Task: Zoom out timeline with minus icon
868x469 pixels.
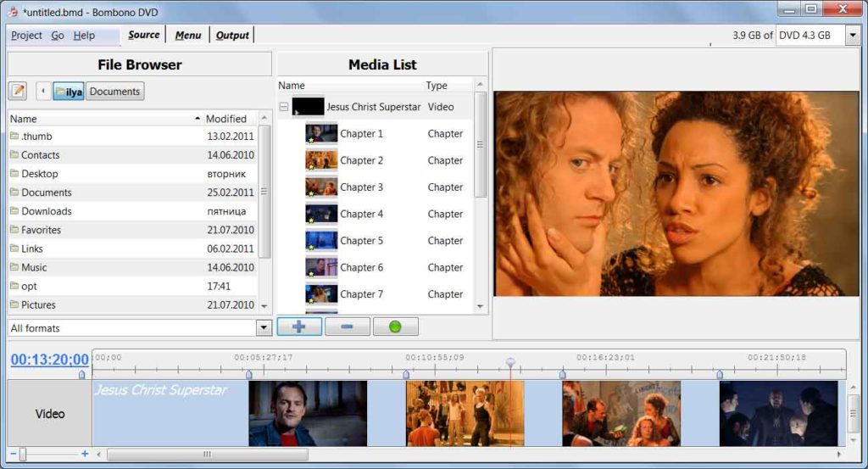Action: pyautogui.click(x=14, y=454)
